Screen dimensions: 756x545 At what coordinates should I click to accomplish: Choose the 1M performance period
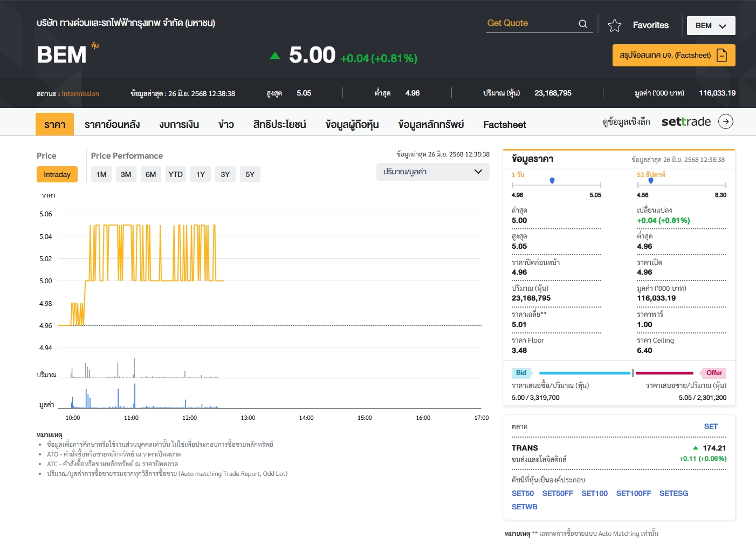tap(101, 174)
